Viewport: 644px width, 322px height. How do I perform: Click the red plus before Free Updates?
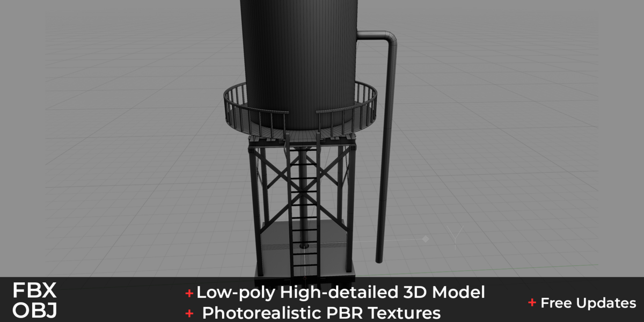click(x=532, y=303)
